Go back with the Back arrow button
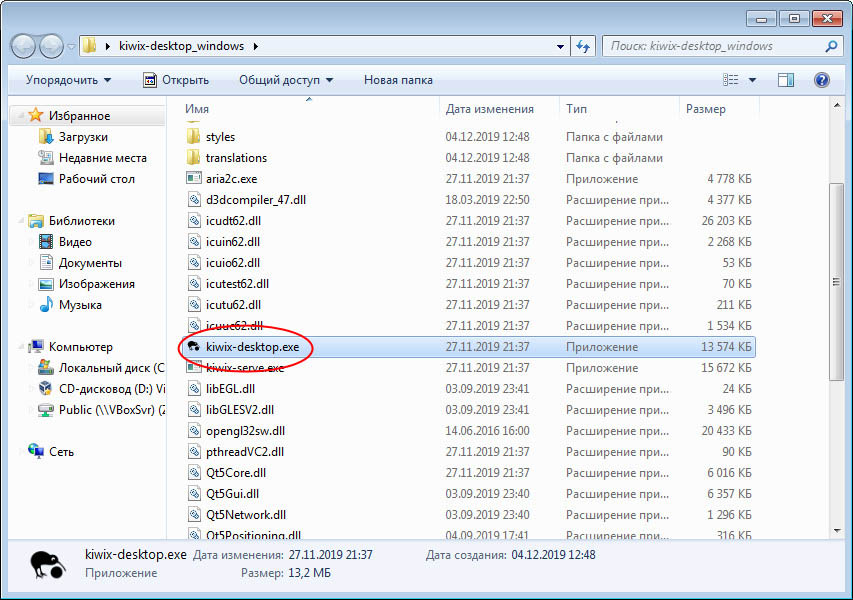The height and width of the screenshot is (600, 853). tap(23, 46)
